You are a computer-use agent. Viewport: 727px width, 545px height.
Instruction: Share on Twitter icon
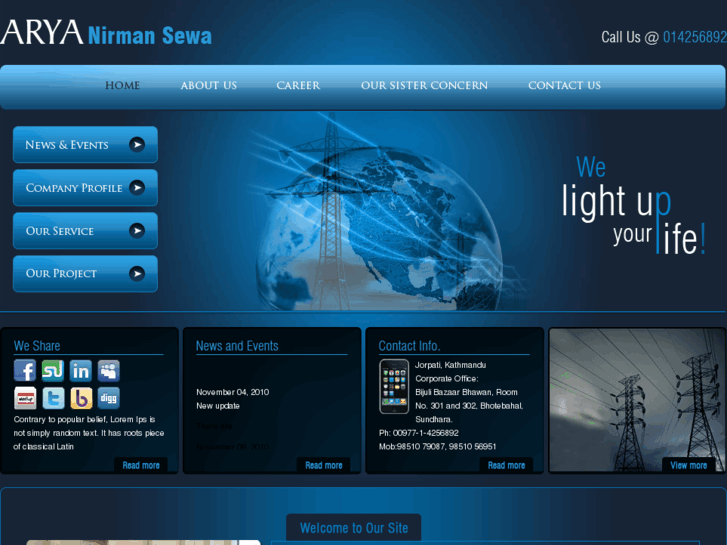coord(53,398)
